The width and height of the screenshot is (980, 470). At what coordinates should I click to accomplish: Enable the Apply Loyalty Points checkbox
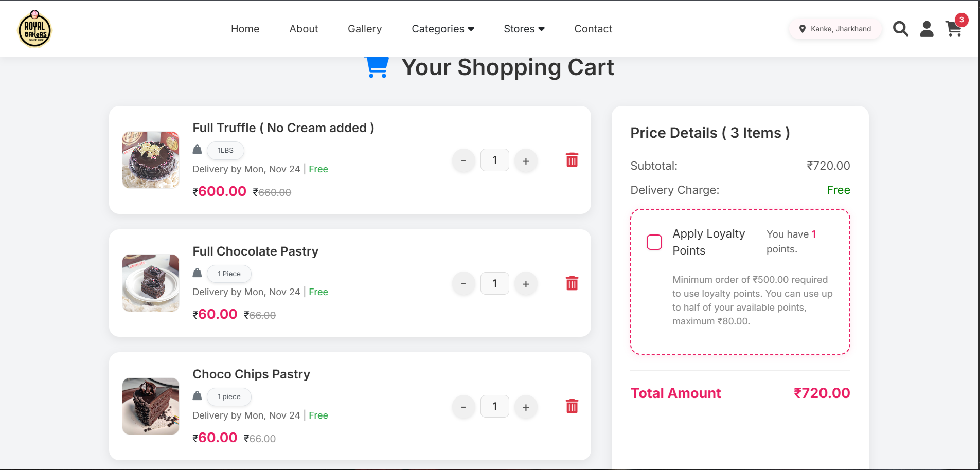[654, 242]
